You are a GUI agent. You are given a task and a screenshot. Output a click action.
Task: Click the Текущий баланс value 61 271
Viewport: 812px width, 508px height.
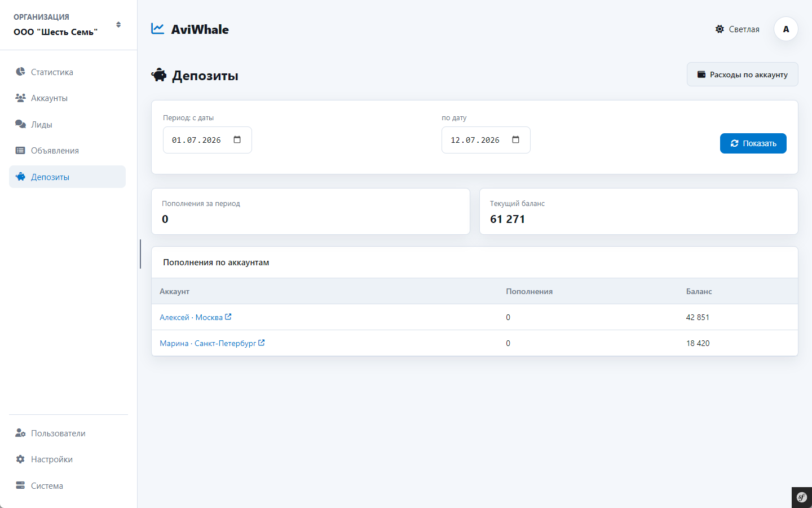[x=507, y=219]
